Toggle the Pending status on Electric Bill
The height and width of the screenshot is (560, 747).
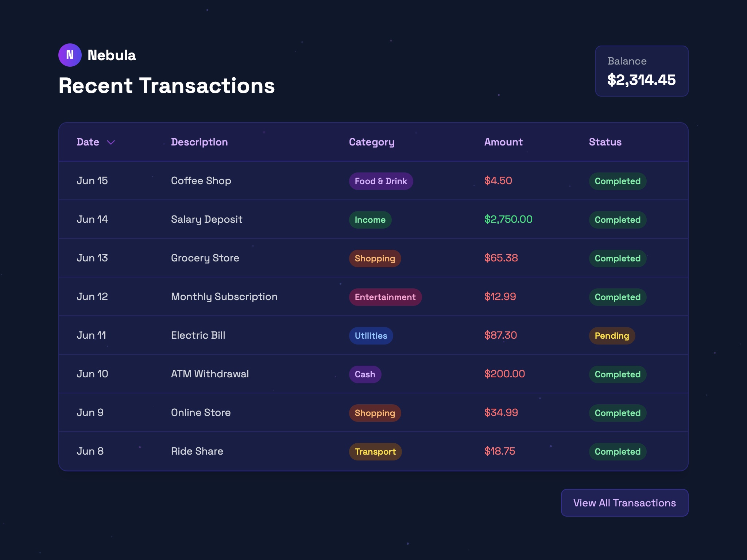click(x=612, y=335)
